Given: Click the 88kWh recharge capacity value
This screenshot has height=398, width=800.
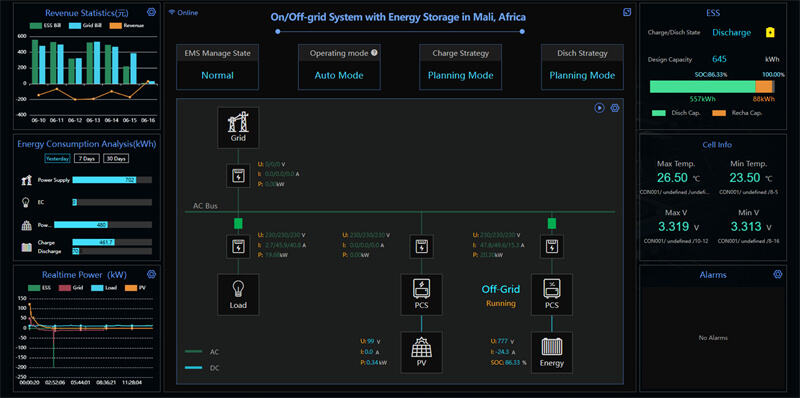Looking at the screenshot, I should (x=764, y=99).
